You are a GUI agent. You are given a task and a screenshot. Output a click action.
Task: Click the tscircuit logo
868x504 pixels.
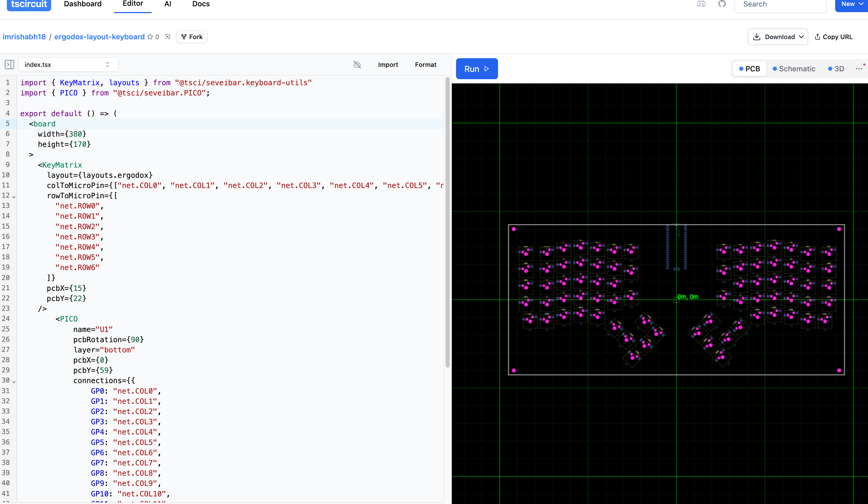coord(29,4)
